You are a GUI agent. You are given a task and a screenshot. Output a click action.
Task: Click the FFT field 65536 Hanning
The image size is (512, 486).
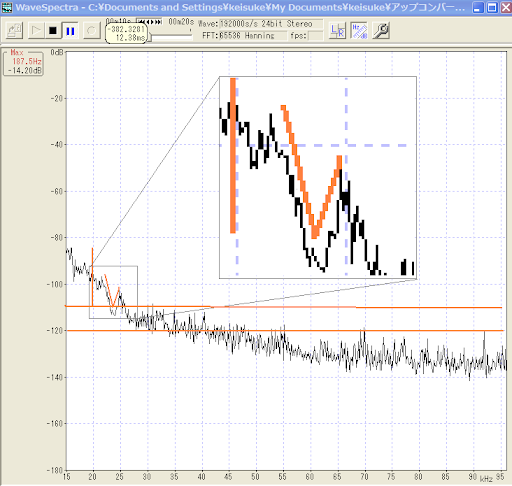[x=253, y=36]
